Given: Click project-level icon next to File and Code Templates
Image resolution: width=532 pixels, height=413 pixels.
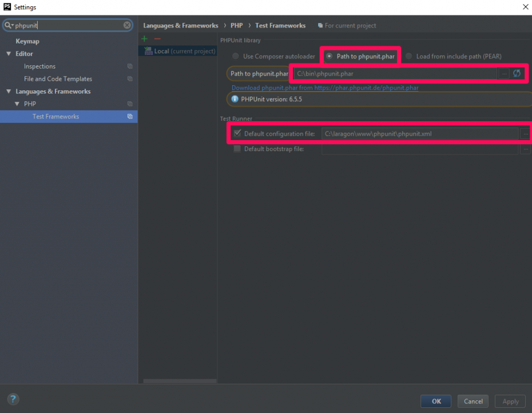Looking at the screenshot, I should (x=130, y=79).
